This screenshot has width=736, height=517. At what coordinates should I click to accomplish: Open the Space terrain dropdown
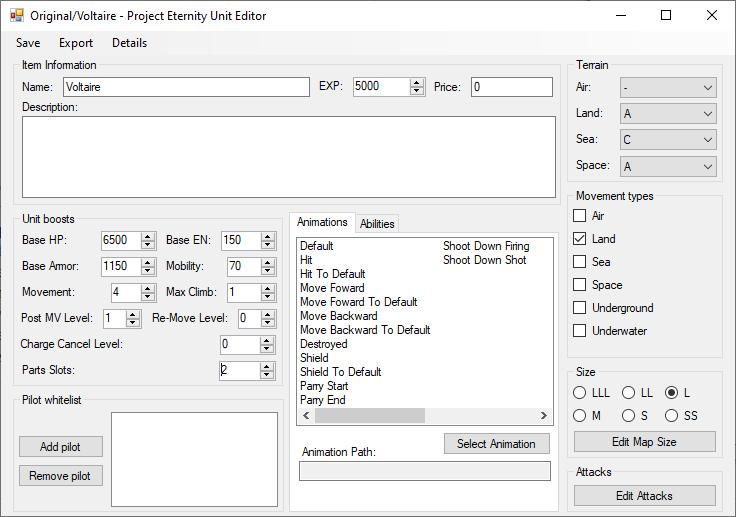tap(668, 167)
